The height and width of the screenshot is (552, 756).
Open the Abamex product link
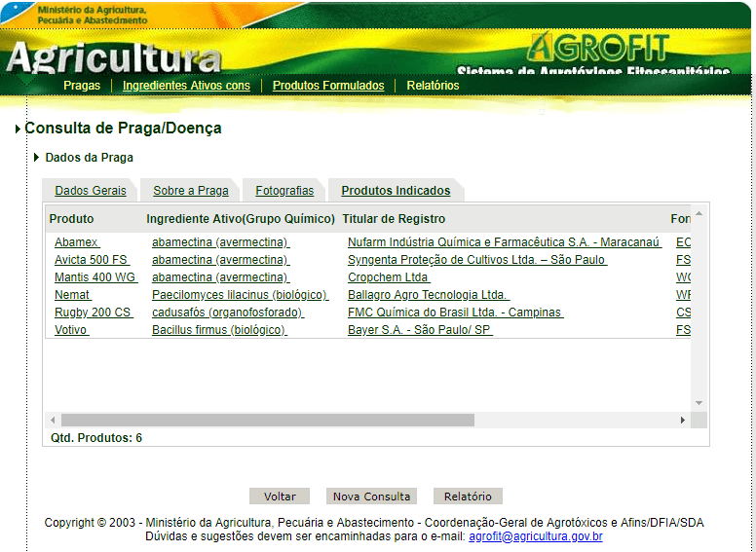click(x=76, y=242)
